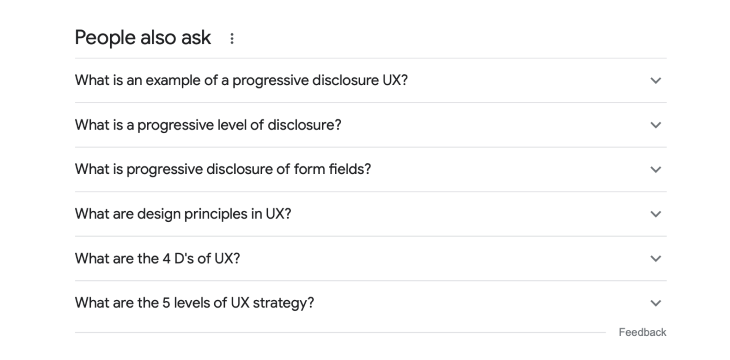The height and width of the screenshot is (360, 730).
Task: Open the three-dot menu beside People also ask
Action: click(x=232, y=39)
